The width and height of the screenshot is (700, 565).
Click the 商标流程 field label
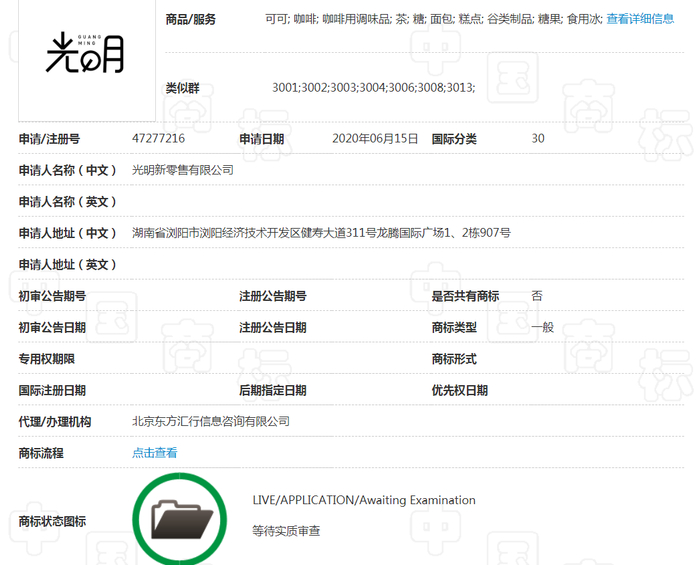[41, 453]
